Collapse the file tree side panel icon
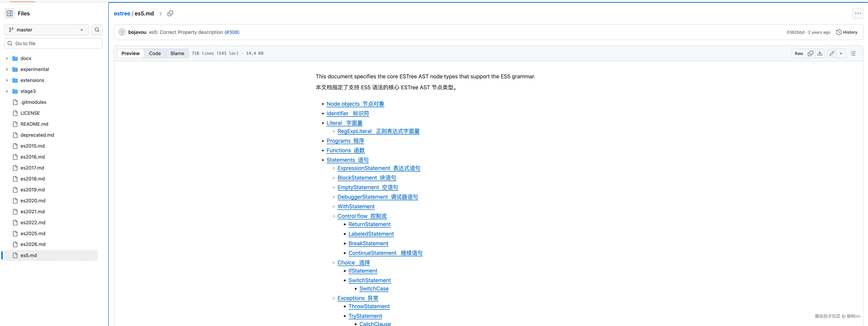The width and height of the screenshot is (868, 326). click(10, 14)
